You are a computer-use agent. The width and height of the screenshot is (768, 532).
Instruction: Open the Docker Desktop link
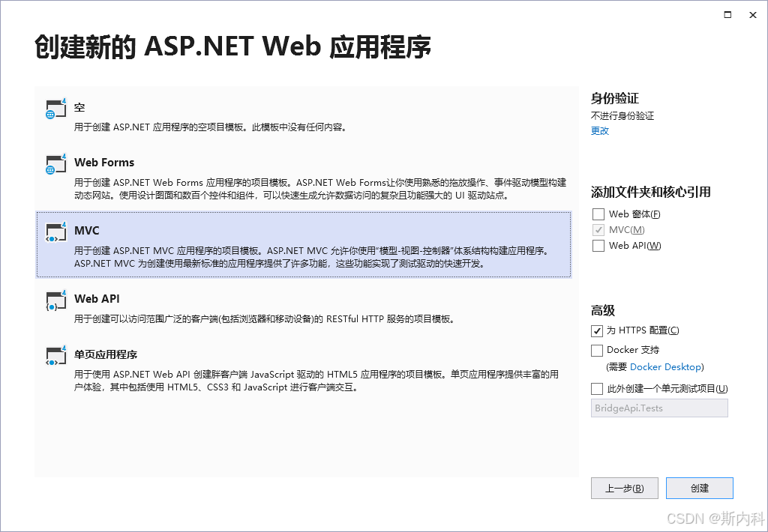pyautogui.click(x=665, y=367)
